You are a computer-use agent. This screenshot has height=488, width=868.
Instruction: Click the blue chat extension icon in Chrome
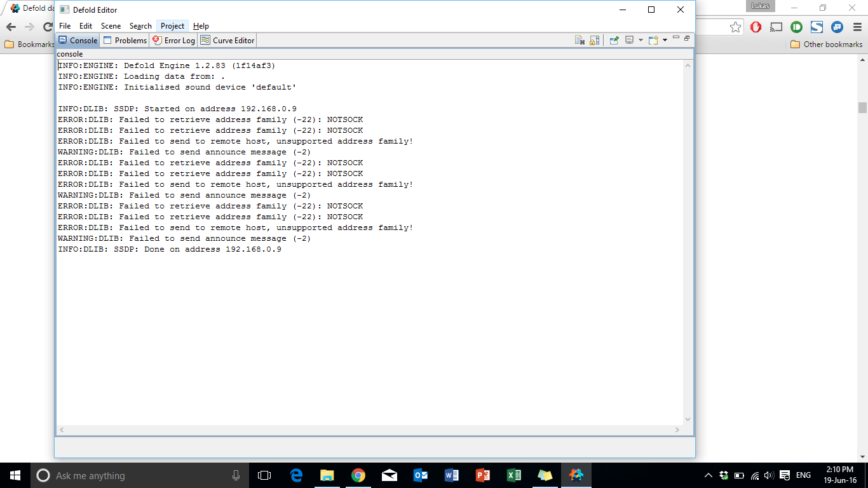pos(837,27)
